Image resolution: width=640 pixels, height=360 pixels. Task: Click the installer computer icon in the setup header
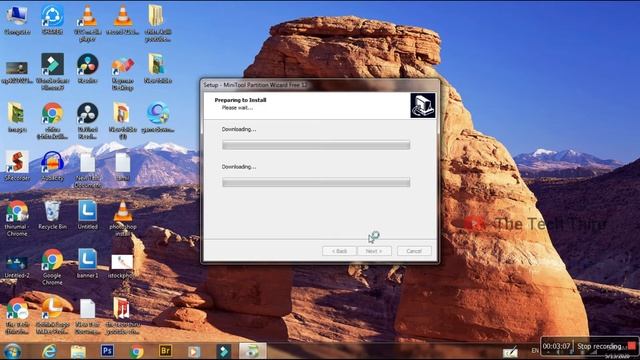[x=423, y=105]
